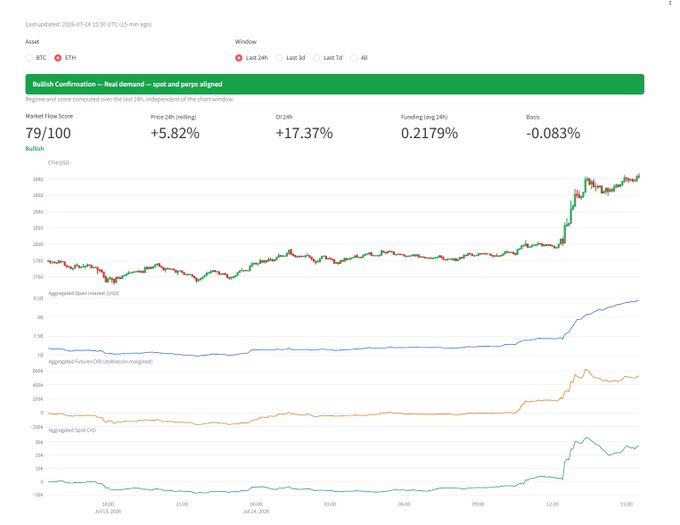Screen dimensions: 680x525
Task: Click the 12:00 time axis label
Action: (x=552, y=504)
